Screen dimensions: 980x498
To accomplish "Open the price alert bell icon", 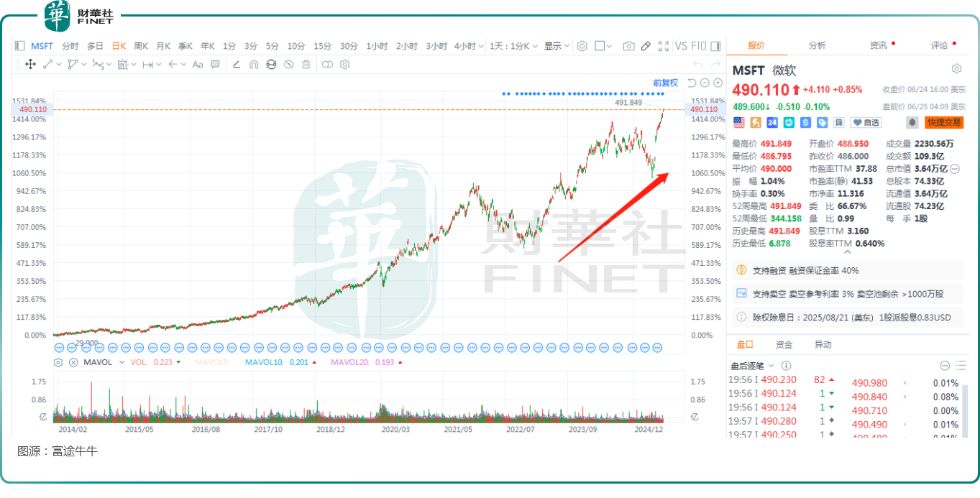I will pyautogui.click(x=912, y=123).
